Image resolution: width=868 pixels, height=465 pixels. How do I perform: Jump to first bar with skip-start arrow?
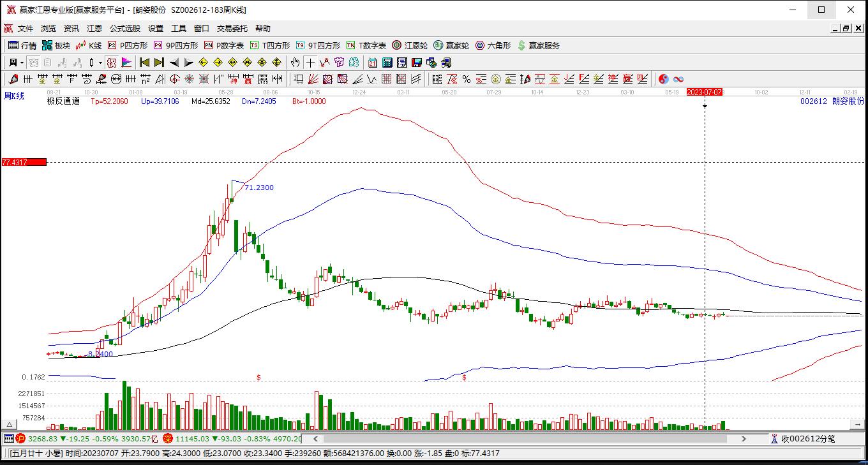[x=145, y=63]
